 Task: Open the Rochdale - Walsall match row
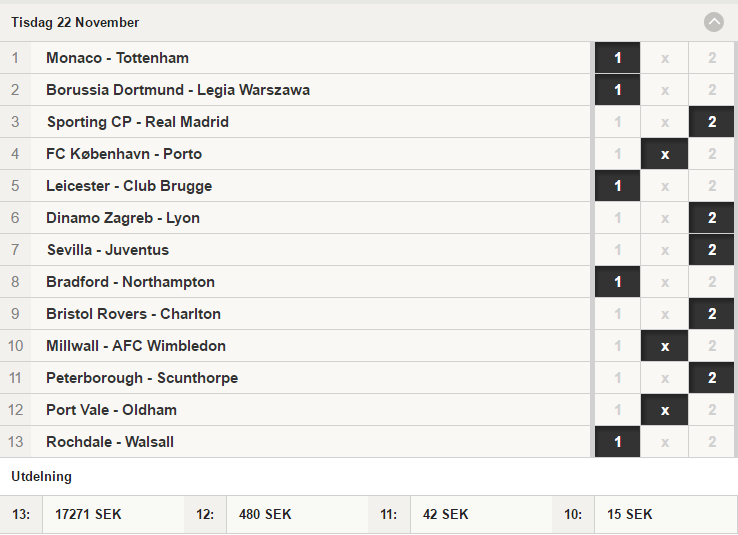coord(295,442)
